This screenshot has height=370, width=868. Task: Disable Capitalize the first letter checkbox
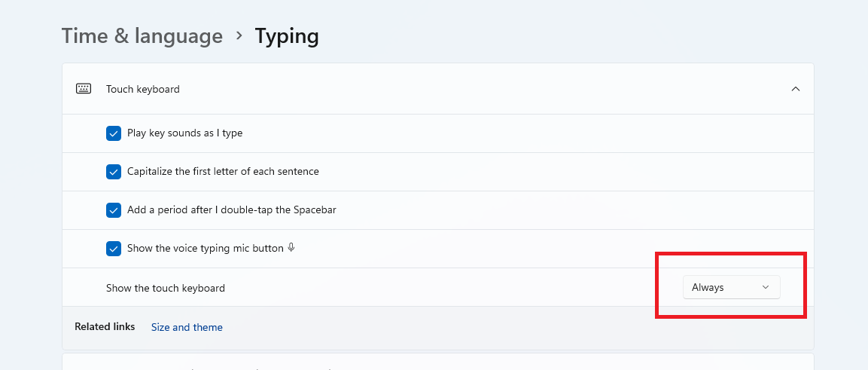(x=114, y=172)
